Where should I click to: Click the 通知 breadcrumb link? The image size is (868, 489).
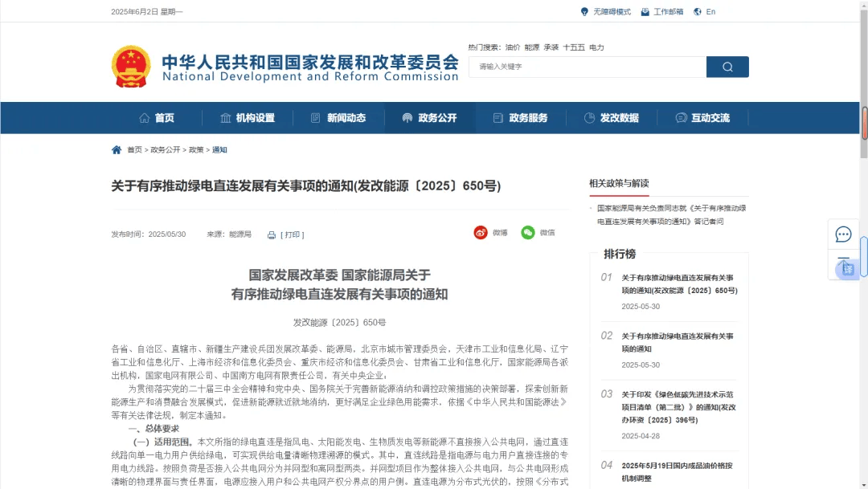click(219, 150)
